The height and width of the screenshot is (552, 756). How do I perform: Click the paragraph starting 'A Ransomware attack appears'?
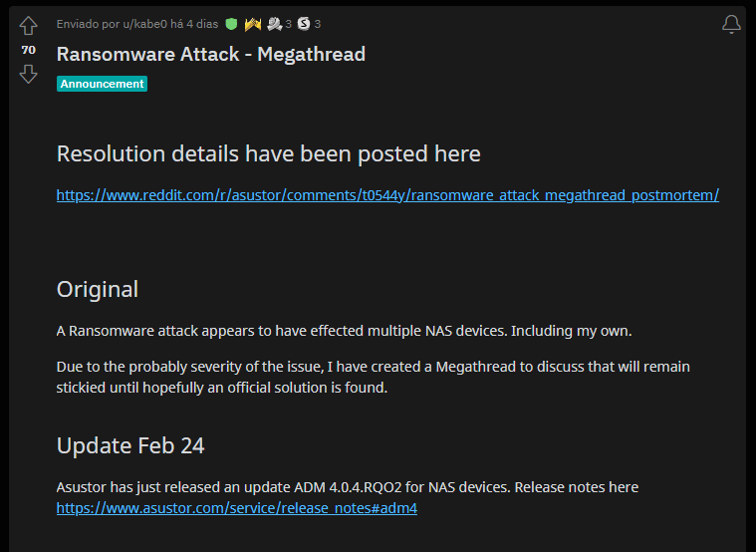tap(344, 331)
